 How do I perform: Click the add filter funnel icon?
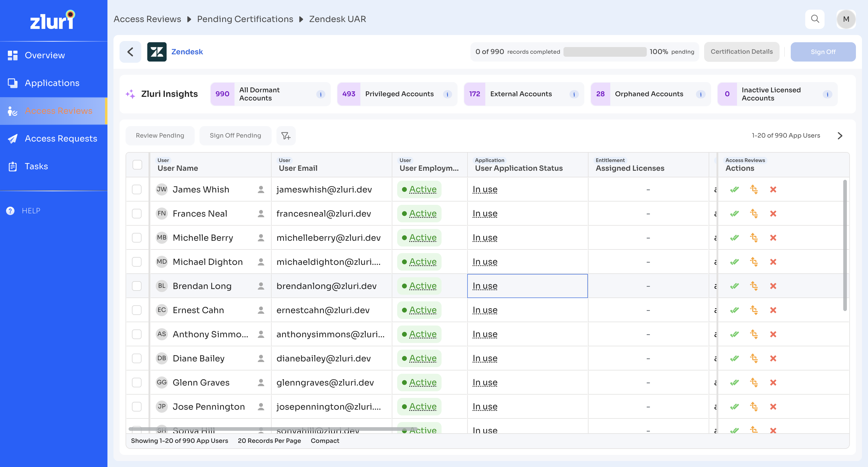[x=286, y=136]
